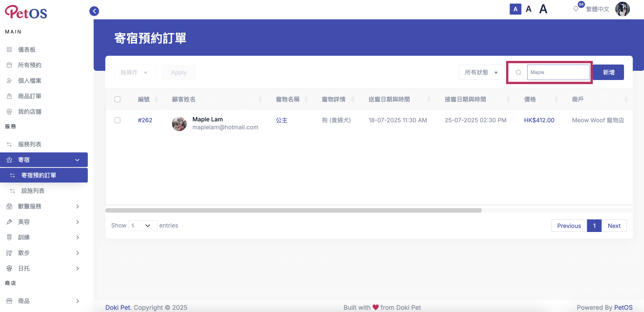Collapse the 寄宿 menu chevron
Viewport: 644px width, 312px height.
click(77, 160)
